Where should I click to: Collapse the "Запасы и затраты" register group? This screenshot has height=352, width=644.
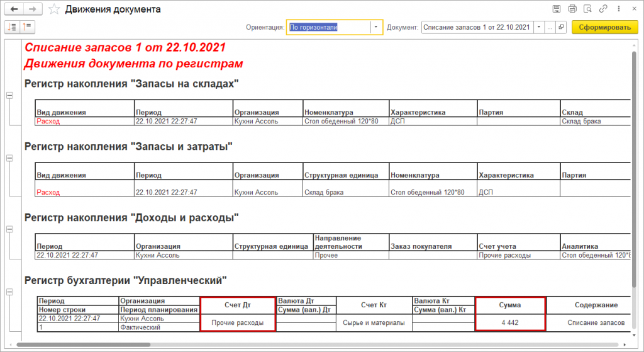pos(9,157)
